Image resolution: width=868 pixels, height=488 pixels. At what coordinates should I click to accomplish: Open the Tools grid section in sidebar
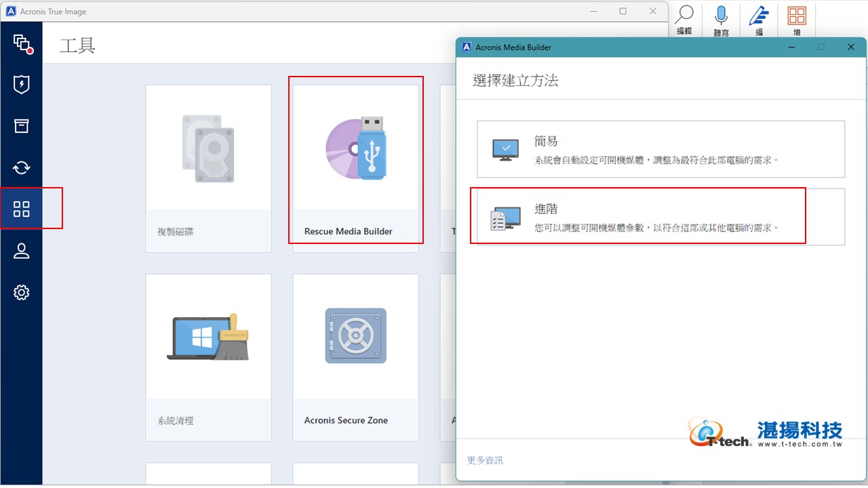coord(22,209)
